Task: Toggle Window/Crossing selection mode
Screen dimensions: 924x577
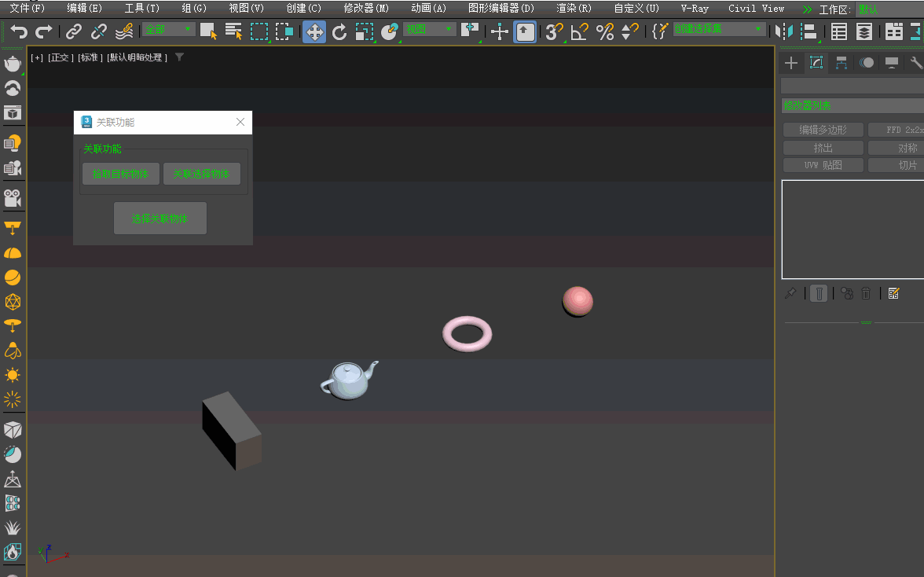Action: 284,31
